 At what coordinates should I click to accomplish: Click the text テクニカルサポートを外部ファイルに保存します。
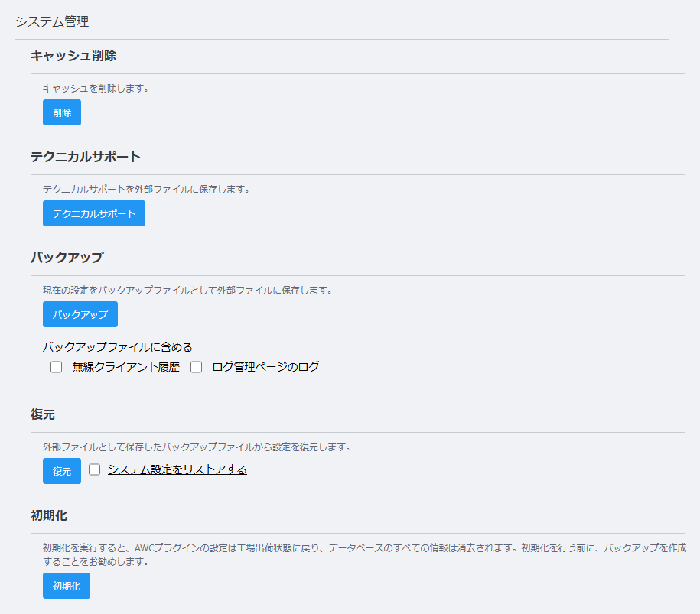pos(146,189)
